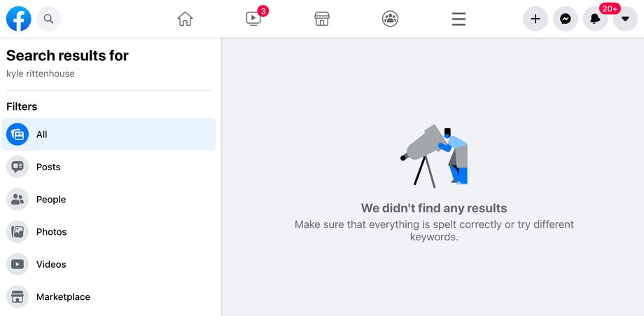Filter results by Marketplace
This screenshot has height=316, width=644.
click(108, 296)
